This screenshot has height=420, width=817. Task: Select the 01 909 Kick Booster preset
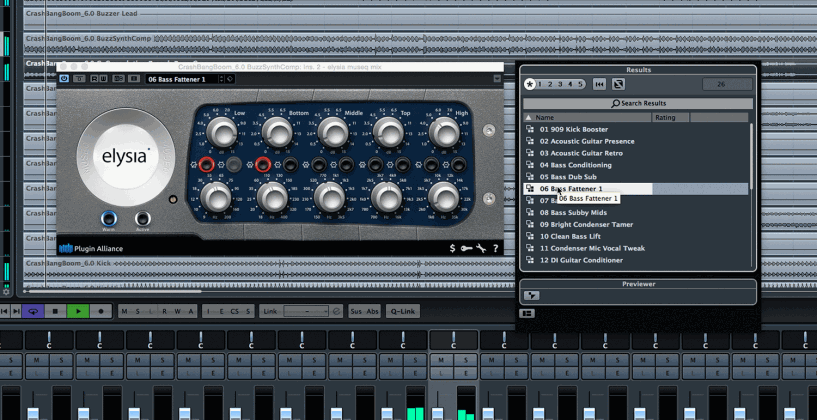point(573,129)
